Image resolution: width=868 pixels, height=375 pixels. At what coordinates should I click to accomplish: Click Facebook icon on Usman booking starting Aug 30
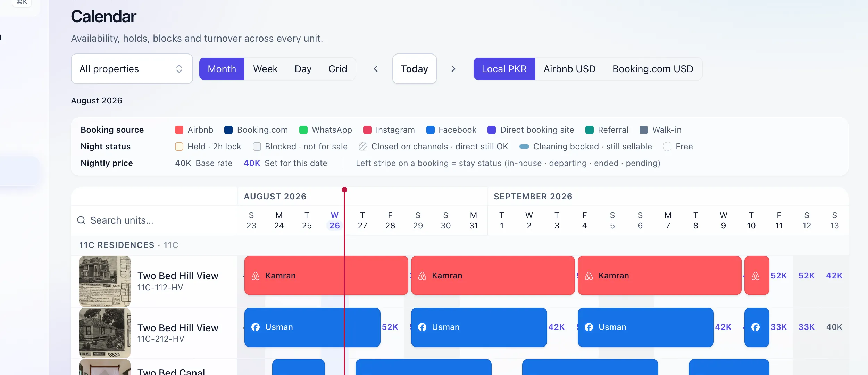[422, 327]
